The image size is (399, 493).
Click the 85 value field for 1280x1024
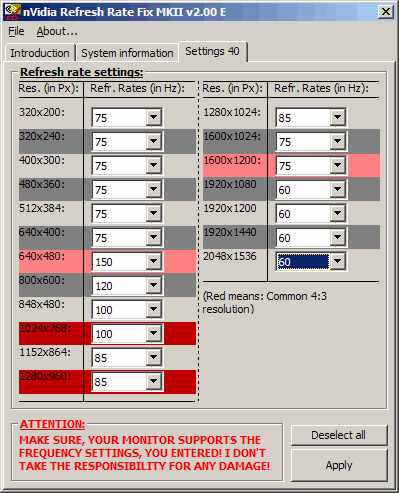[303, 118]
